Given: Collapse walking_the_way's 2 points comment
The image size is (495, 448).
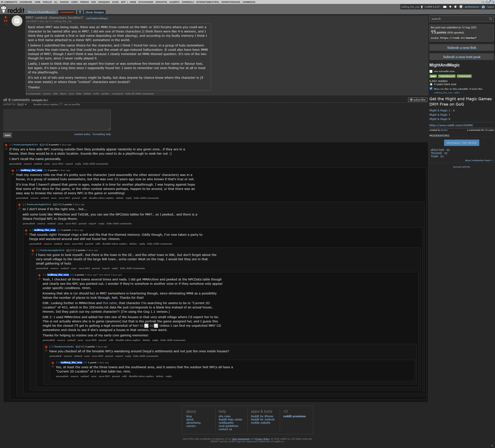Looking at the screenshot, I should pyautogui.click(x=44, y=275).
